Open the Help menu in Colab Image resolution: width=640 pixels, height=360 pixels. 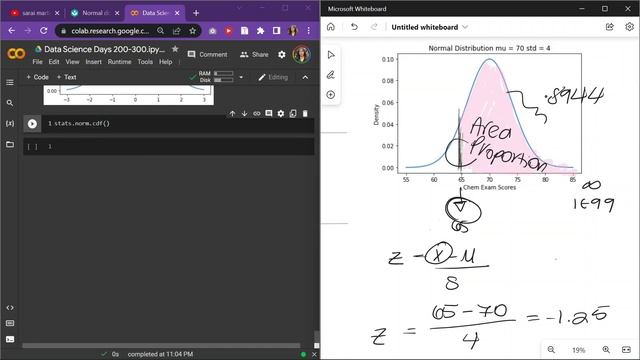[165, 62]
